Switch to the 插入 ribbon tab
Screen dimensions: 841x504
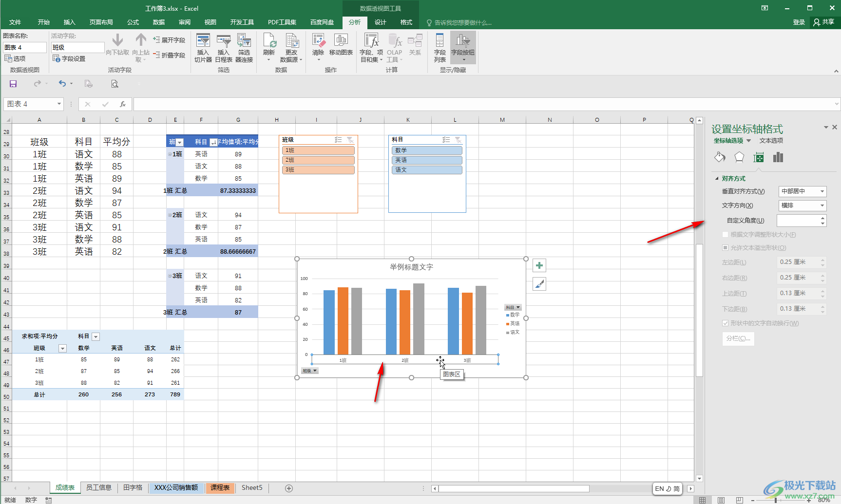pos(70,22)
